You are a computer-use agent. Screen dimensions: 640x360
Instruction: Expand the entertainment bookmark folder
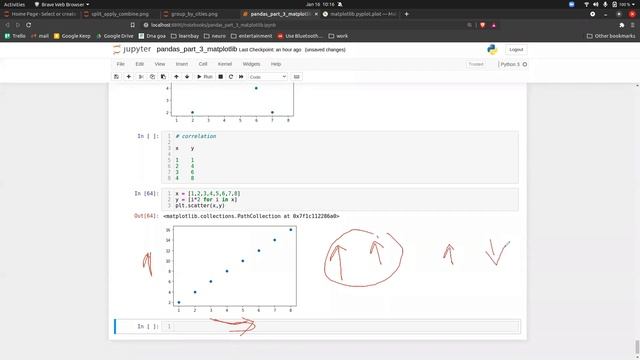point(251,36)
